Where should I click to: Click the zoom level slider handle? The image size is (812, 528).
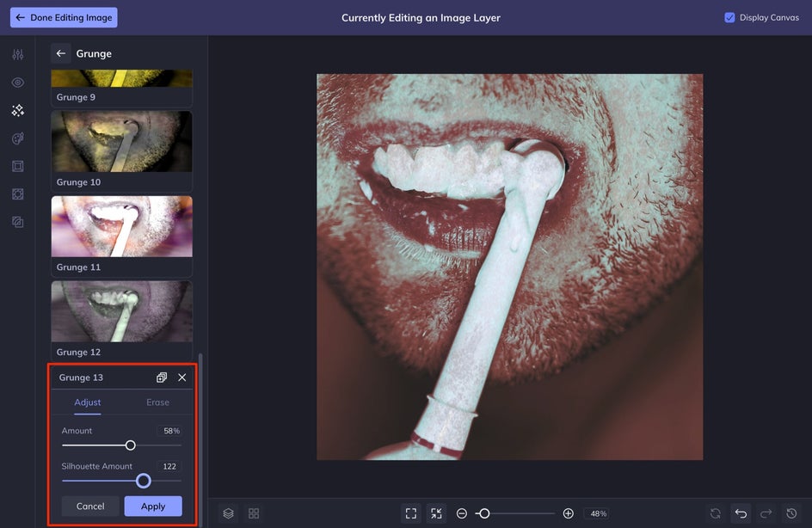pos(484,513)
